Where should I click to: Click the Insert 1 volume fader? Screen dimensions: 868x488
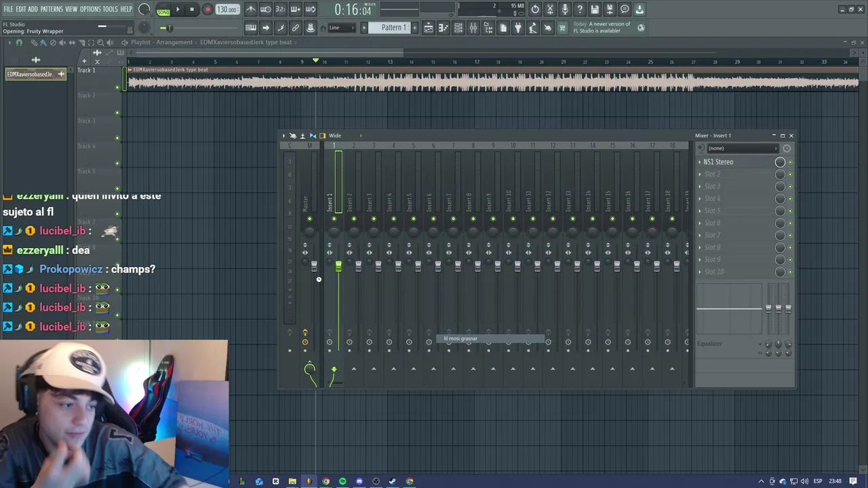tap(338, 266)
